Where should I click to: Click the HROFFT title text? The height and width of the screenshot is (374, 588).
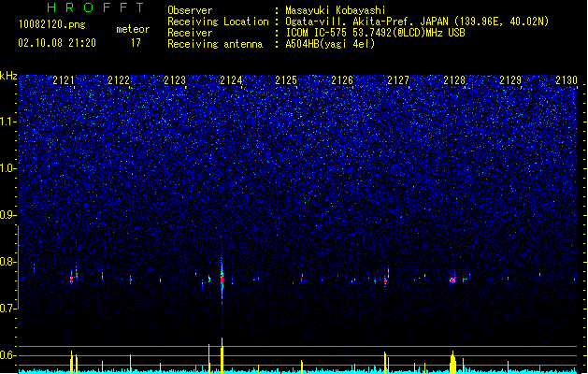tap(95, 7)
